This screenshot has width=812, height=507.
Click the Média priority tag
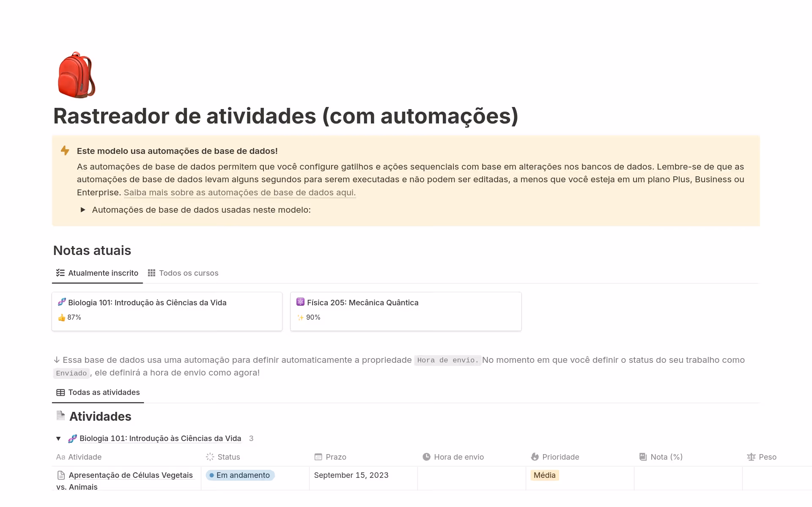[x=545, y=475]
